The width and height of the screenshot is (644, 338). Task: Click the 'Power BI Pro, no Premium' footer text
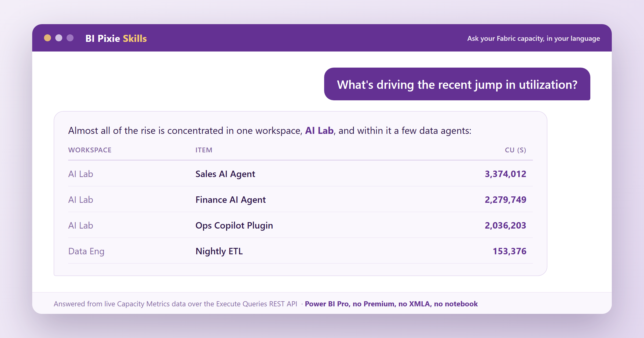pos(391,304)
